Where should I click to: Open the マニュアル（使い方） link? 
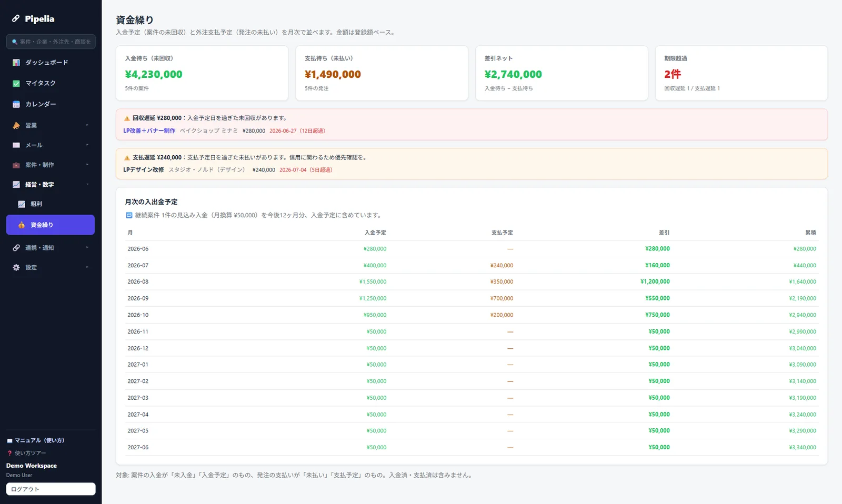point(35,440)
